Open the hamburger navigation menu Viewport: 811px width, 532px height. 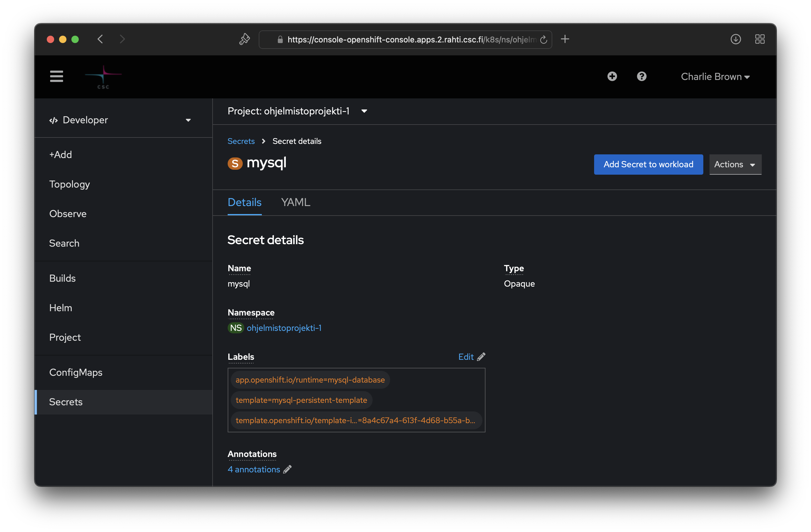point(57,76)
